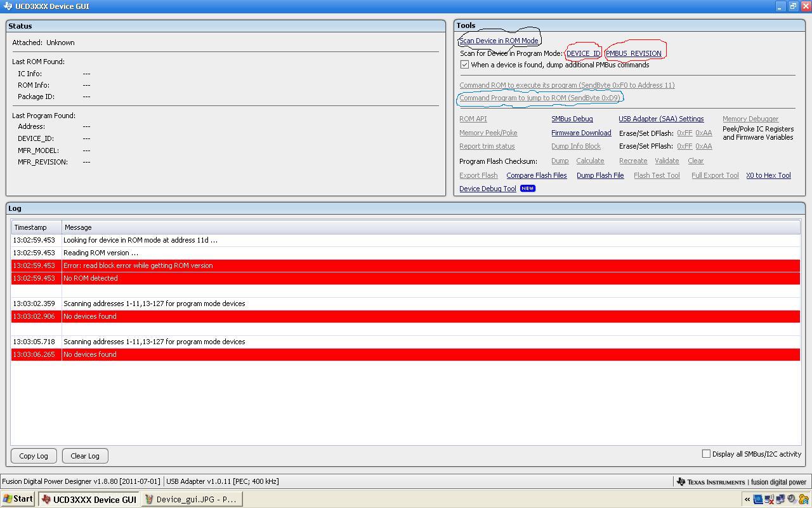The image size is (812, 508).
Task: Click Command Program to jump to ROM
Action: 539,98
